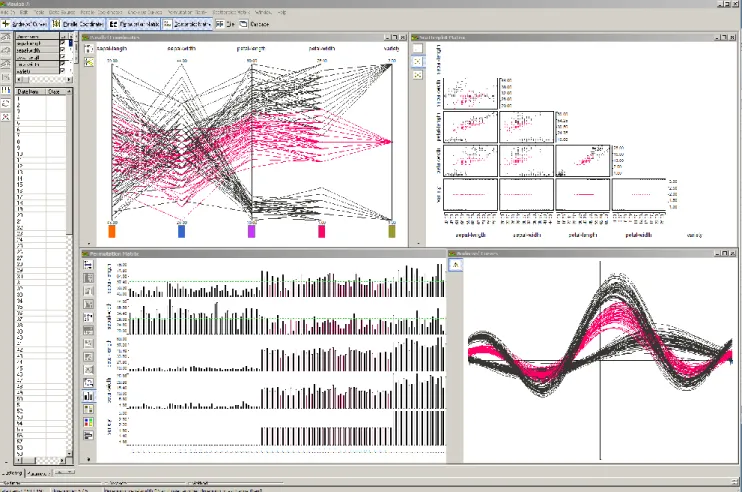The width and height of the screenshot is (742, 492).
Task: Click the sepal.length axis label in Parallel Coordinates
Action: [x=112, y=48]
